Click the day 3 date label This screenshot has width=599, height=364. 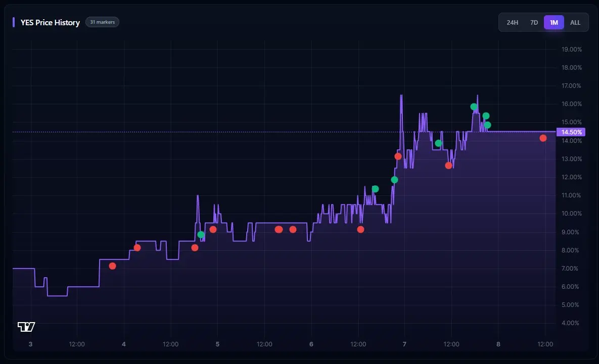coord(30,344)
